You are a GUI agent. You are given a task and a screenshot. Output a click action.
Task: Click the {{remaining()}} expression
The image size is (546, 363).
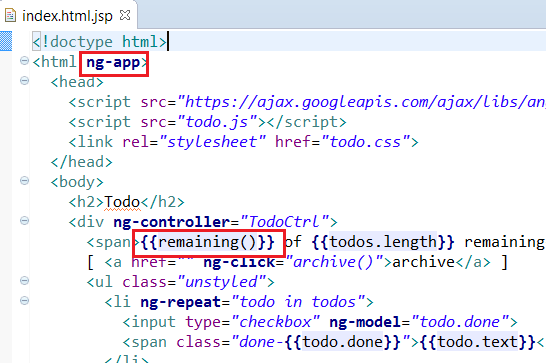pyautogui.click(x=208, y=242)
